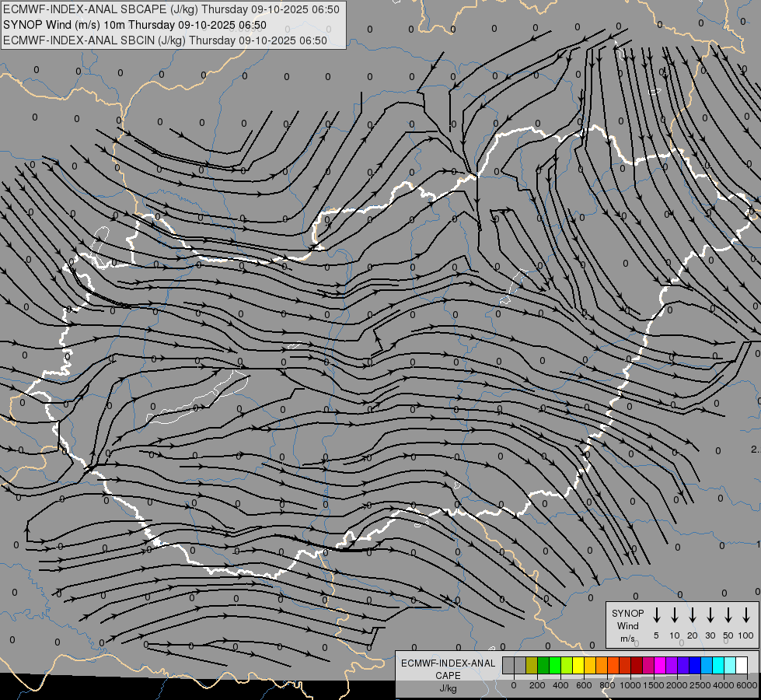Click the ECMWF-INDEX-ANAL SBCIN title line
The width and height of the screenshot is (761, 700).
[165, 40]
